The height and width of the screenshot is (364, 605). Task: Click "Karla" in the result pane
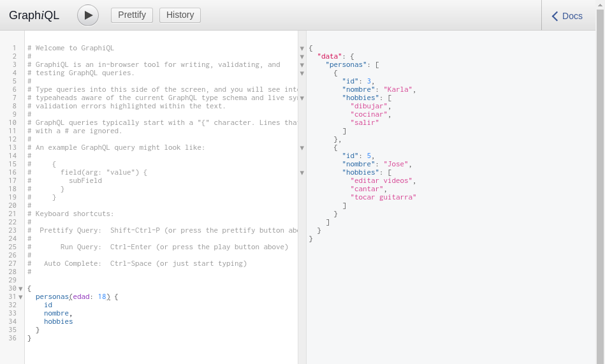pos(398,89)
